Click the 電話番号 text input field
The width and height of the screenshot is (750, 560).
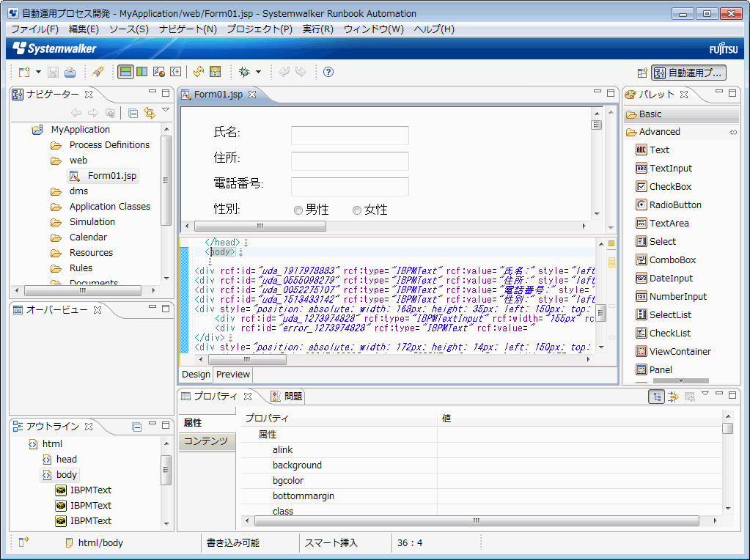click(350, 187)
